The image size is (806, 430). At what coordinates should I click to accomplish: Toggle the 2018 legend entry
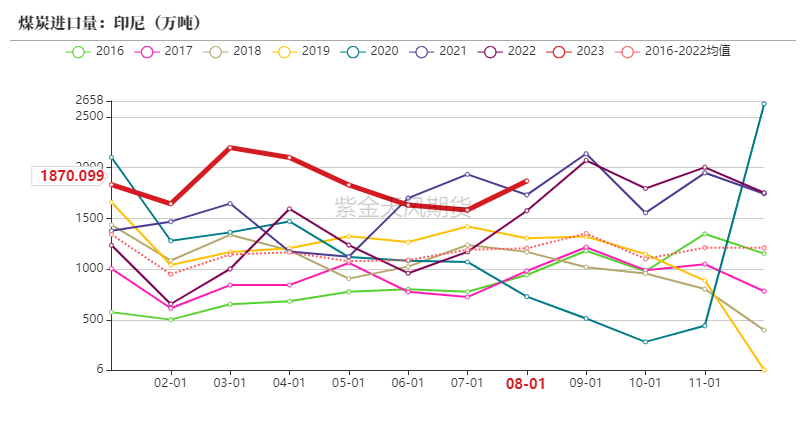click(215, 50)
